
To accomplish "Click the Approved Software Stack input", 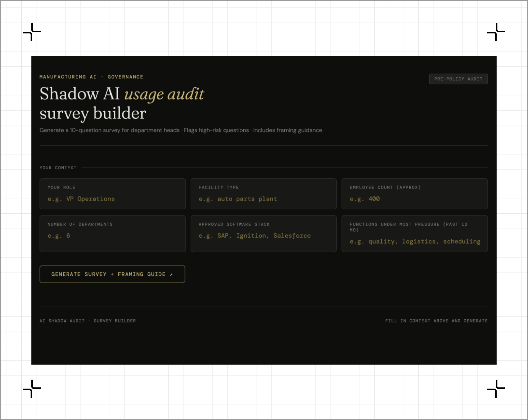I will click(x=263, y=236).
